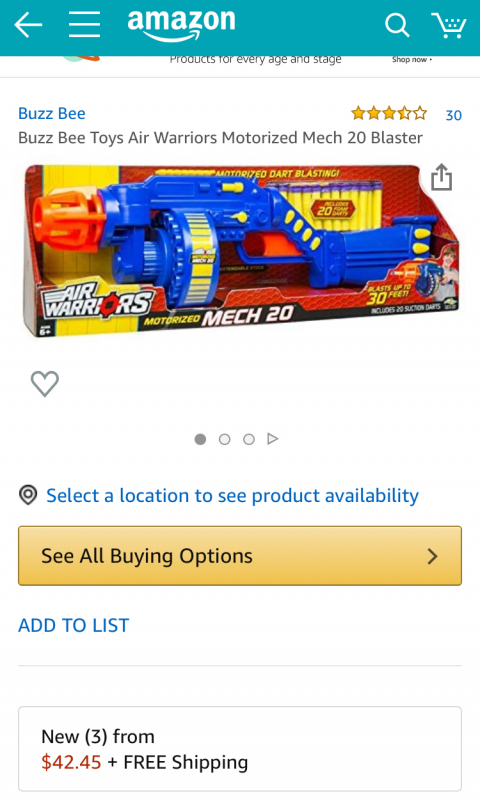Tap ADD TO LIST
Screen dimensions: 480x800
click(74, 626)
